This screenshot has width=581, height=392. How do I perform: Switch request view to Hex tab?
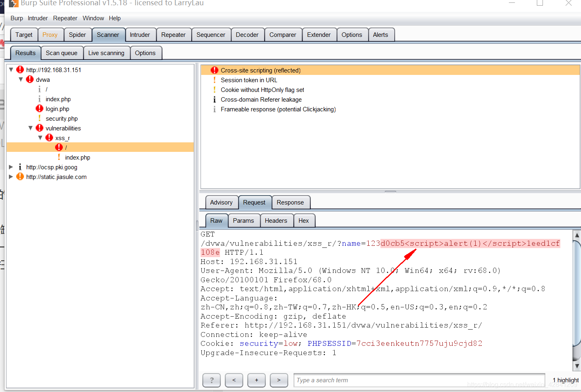[304, 221]
